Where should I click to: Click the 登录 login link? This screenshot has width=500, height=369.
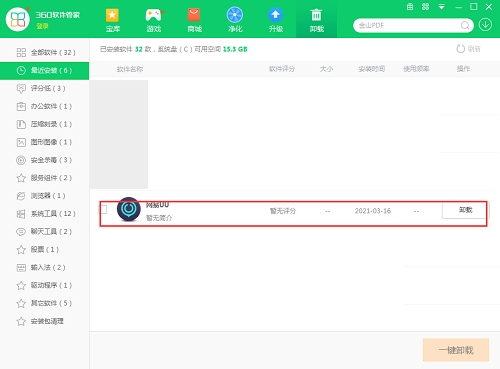42,26
